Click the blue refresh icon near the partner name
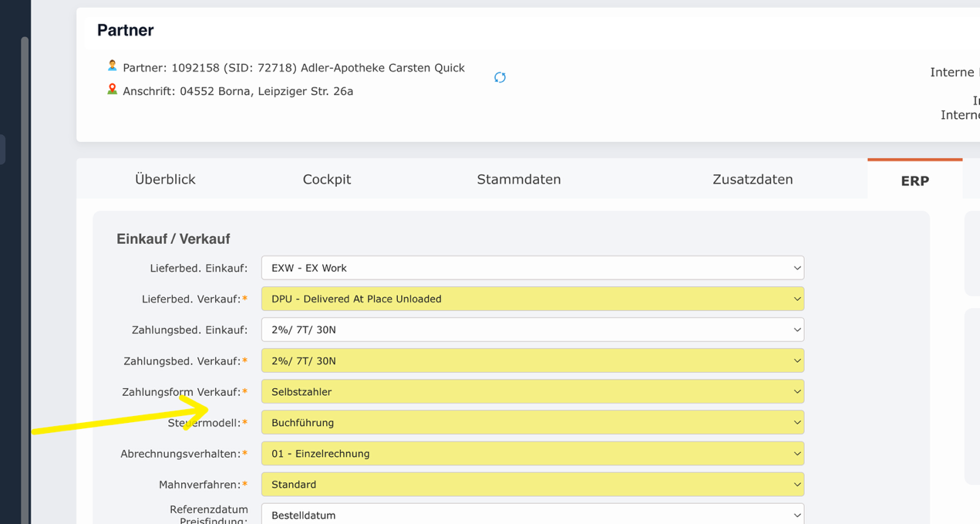This screenshot has width=980, height=524. (x=500, y=77)
